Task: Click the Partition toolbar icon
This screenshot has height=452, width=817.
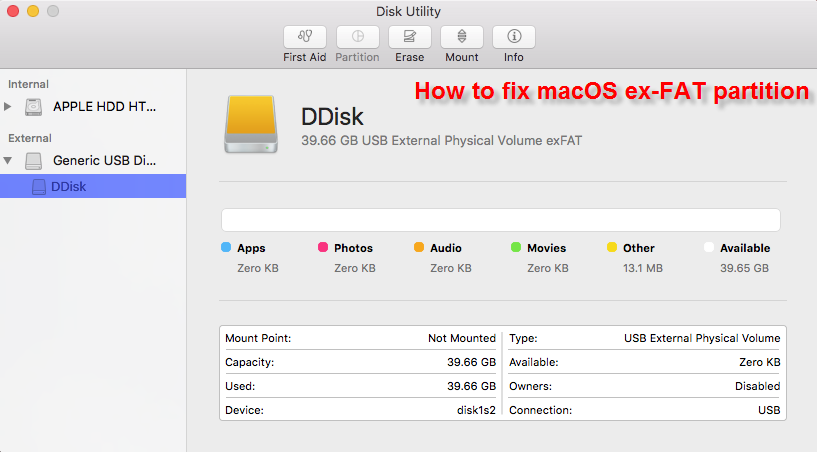Action: pos(357,37)
